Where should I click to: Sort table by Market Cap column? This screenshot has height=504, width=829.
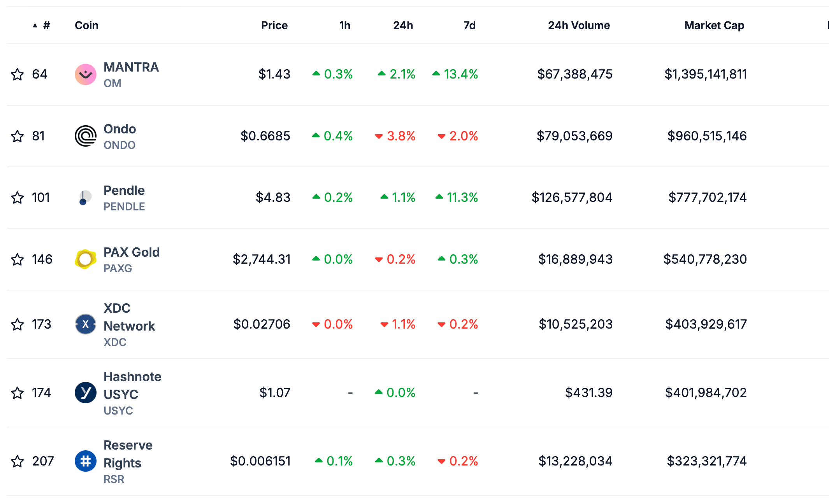point(714,26)
